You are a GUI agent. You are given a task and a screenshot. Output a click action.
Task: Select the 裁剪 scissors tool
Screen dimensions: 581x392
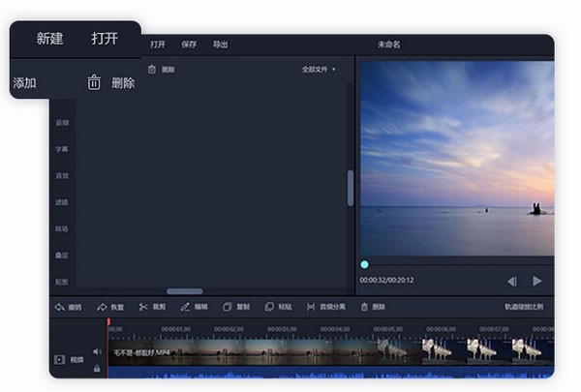click(x=143, y=307)
